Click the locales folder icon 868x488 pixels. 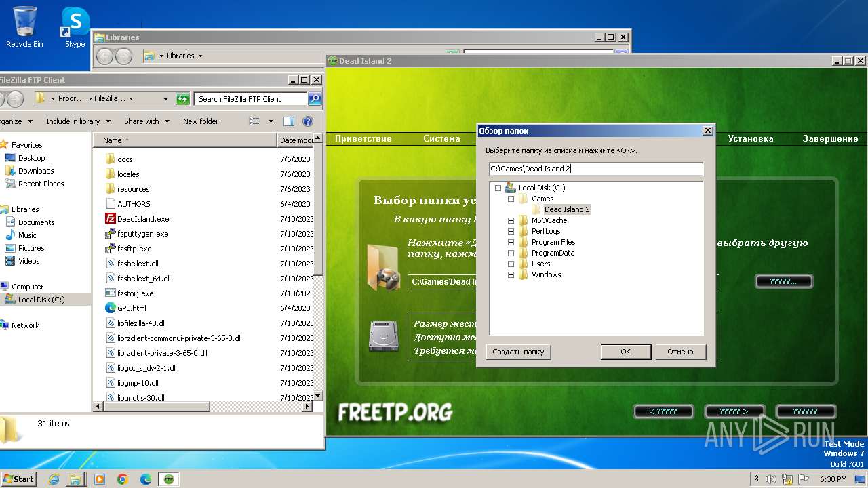(111, 174)
